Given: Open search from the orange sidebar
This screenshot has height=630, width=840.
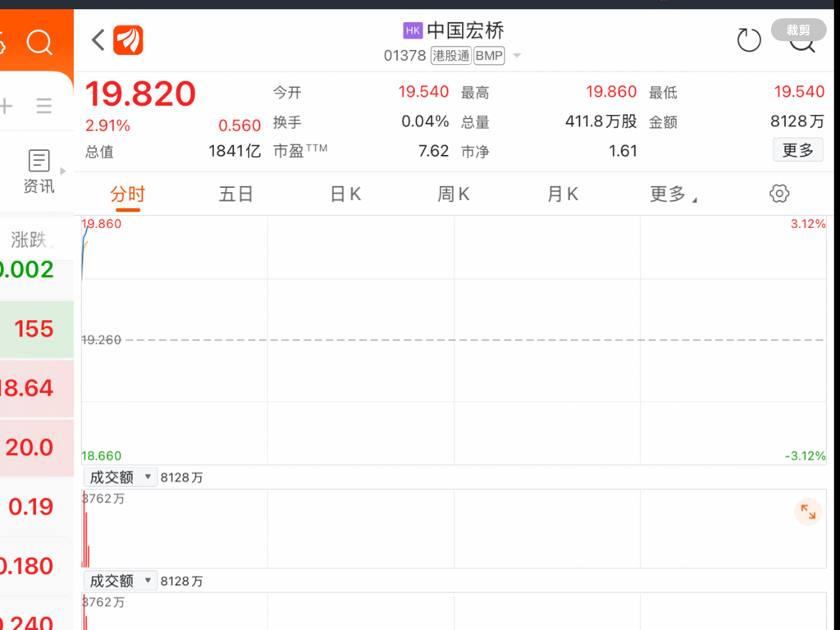Looking at the screenshot, I should tap(39, 43).
